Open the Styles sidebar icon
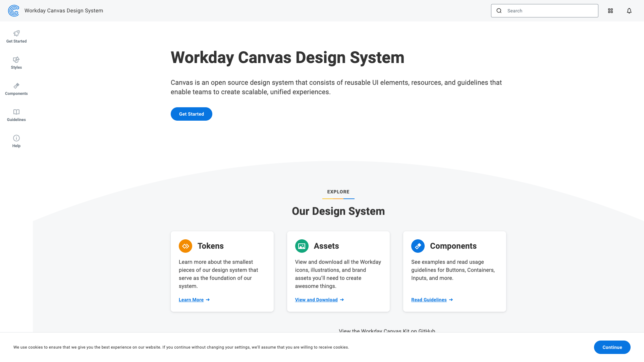Image resolution: width=644 pixels, height=362 pixels. coord(16,60)
